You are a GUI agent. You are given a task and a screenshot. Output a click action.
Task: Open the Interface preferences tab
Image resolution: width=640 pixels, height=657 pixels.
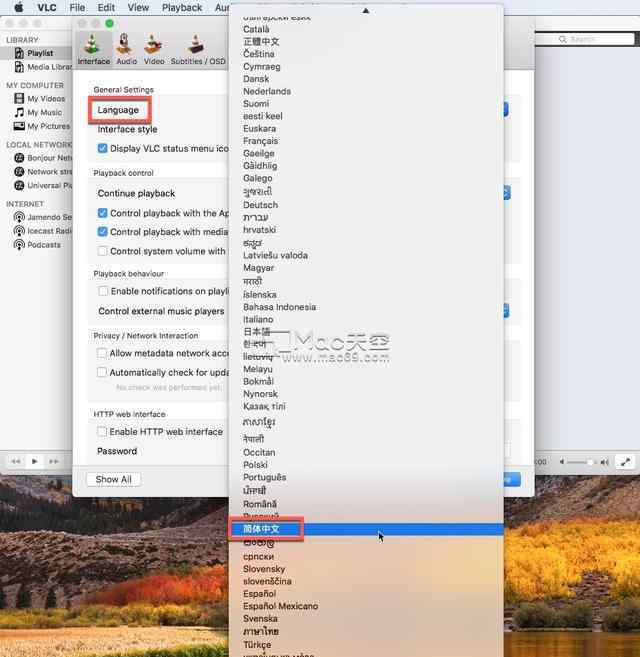point(93,49)
